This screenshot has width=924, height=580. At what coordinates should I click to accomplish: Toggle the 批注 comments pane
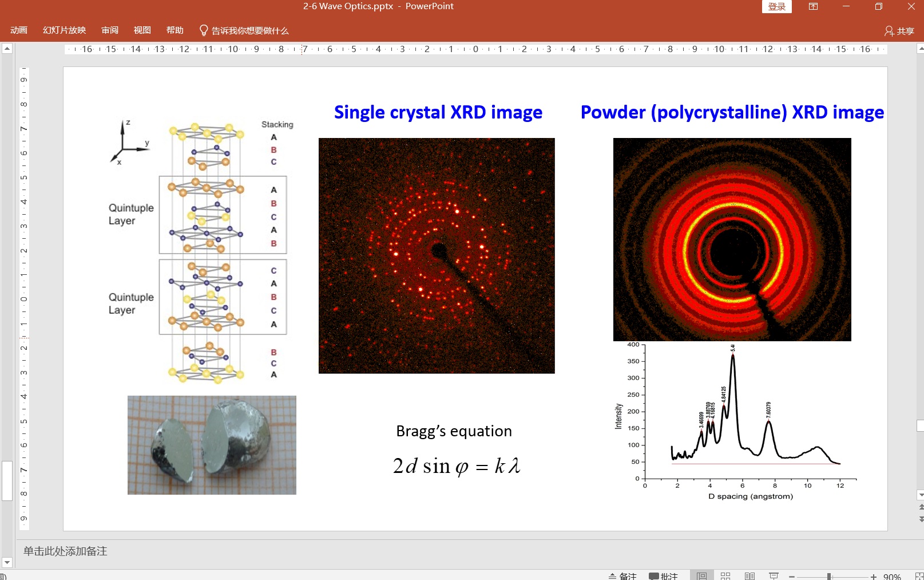click(x=663, y=576)
